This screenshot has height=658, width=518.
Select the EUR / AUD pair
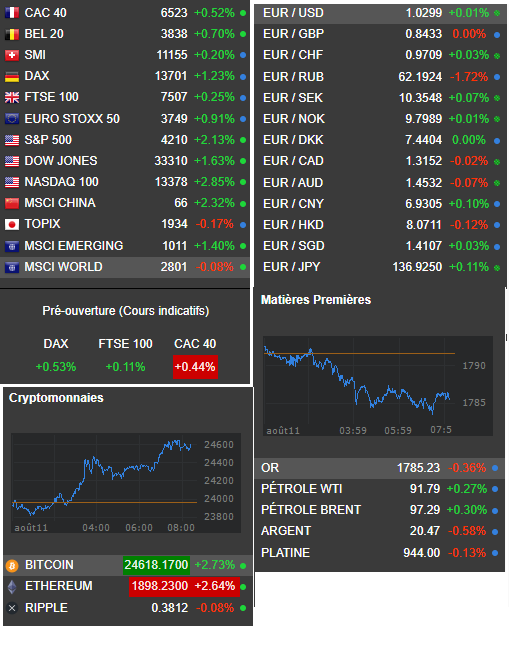(380, 183)
